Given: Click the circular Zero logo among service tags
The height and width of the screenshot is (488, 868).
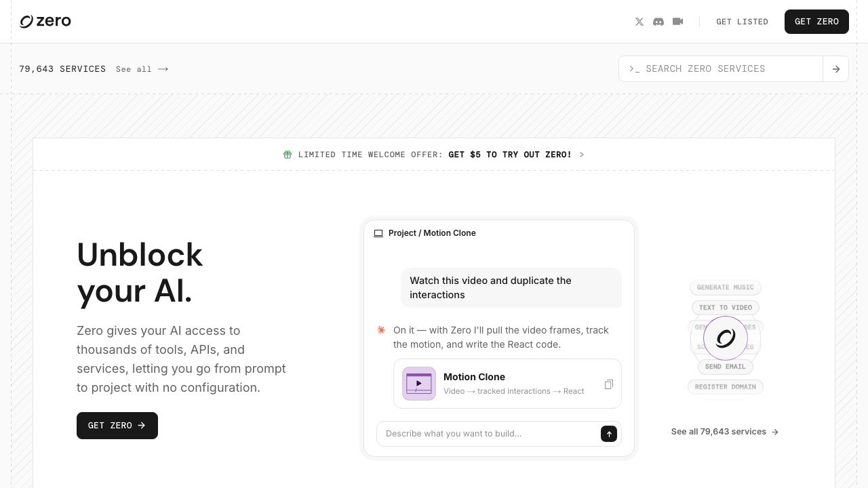Looking at the screenshot, I should [726, 338].
